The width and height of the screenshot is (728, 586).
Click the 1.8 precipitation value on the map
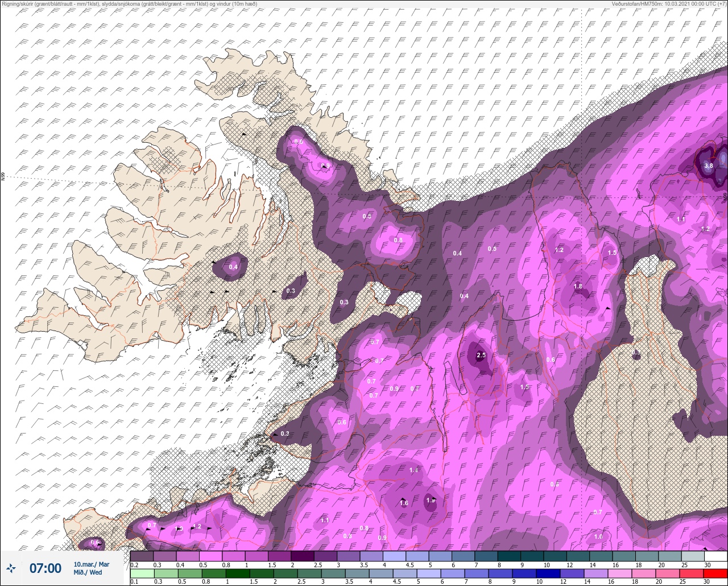coord(578,287)
